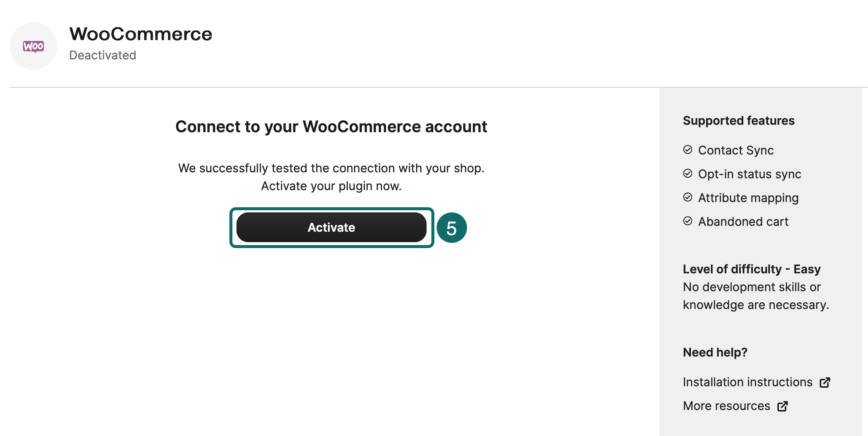Select the Abandoned cart feature text
This screenshot has width=868, height=436.
click(743, 222)
